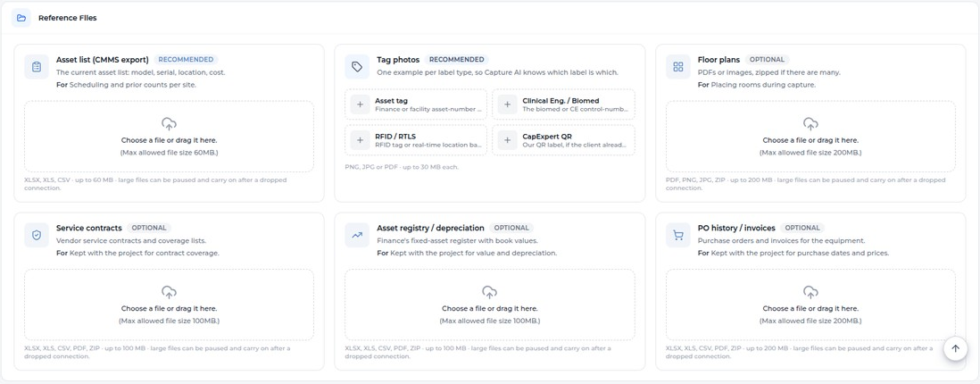Click the upload cloud icon in Floor plans
This screenshot has height=384, width=980.
click(x=810, y=123)
